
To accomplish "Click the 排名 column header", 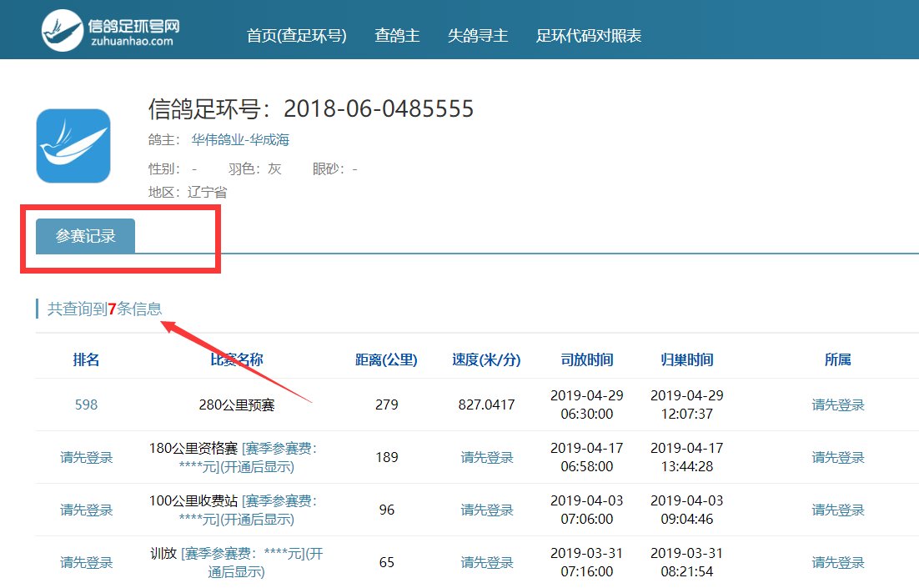I will (x=86, y=359).
